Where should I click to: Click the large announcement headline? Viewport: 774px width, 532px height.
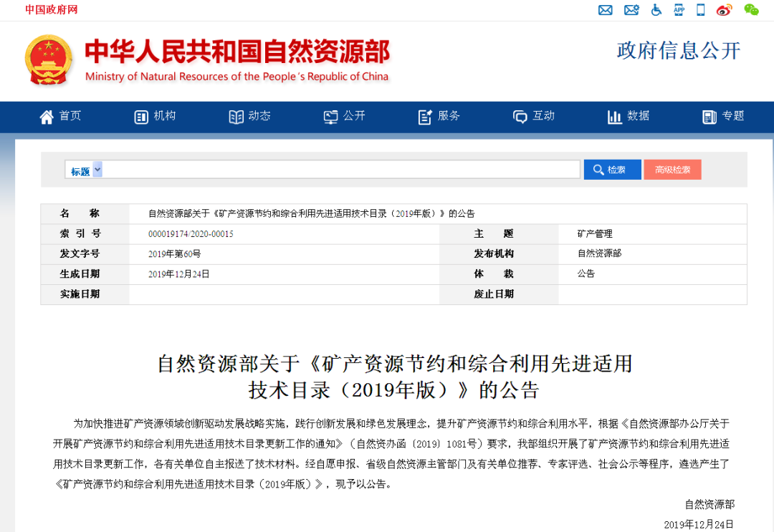pyautogui.click(x=394, y=377)
